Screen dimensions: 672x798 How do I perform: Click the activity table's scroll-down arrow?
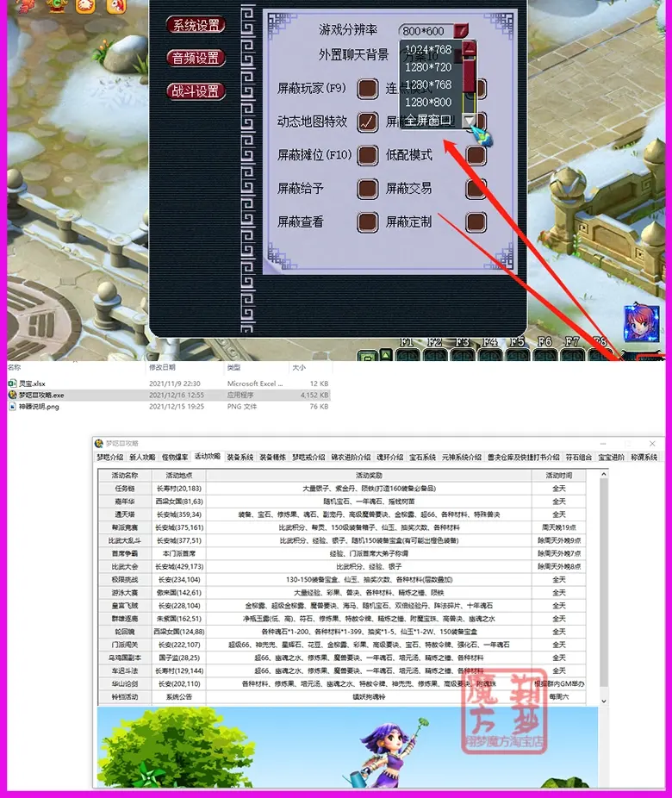(x=604, y=701)
